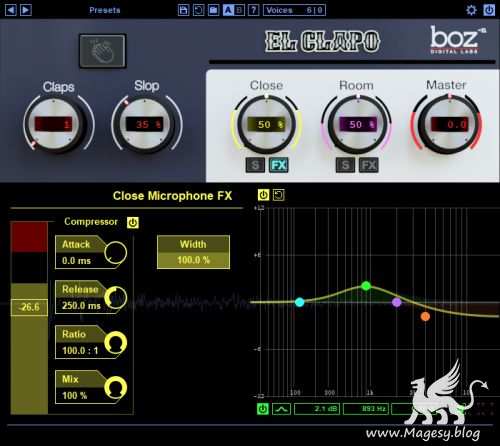The height and width of the screenshot is (446, 500).
Task: Click the Mix 100 % value
Action: pyautogui.click(x=74, y=396)
